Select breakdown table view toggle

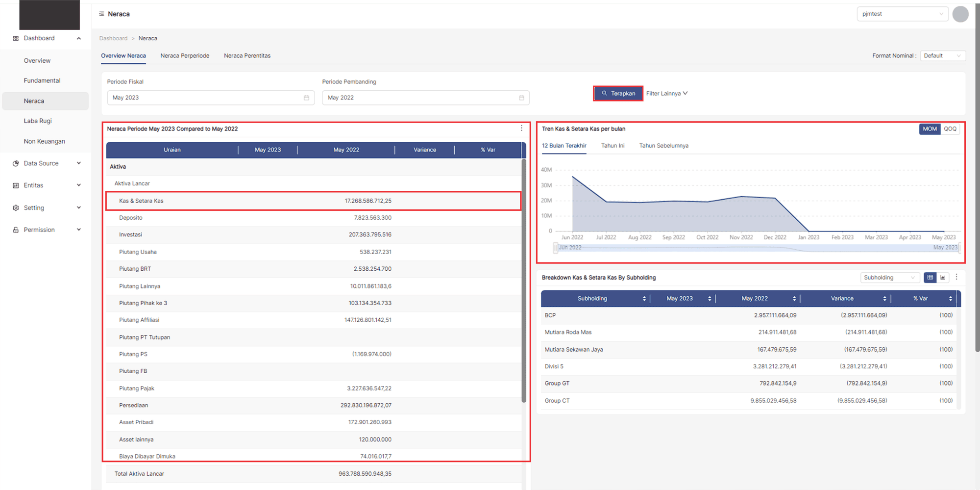click(930, 278)
